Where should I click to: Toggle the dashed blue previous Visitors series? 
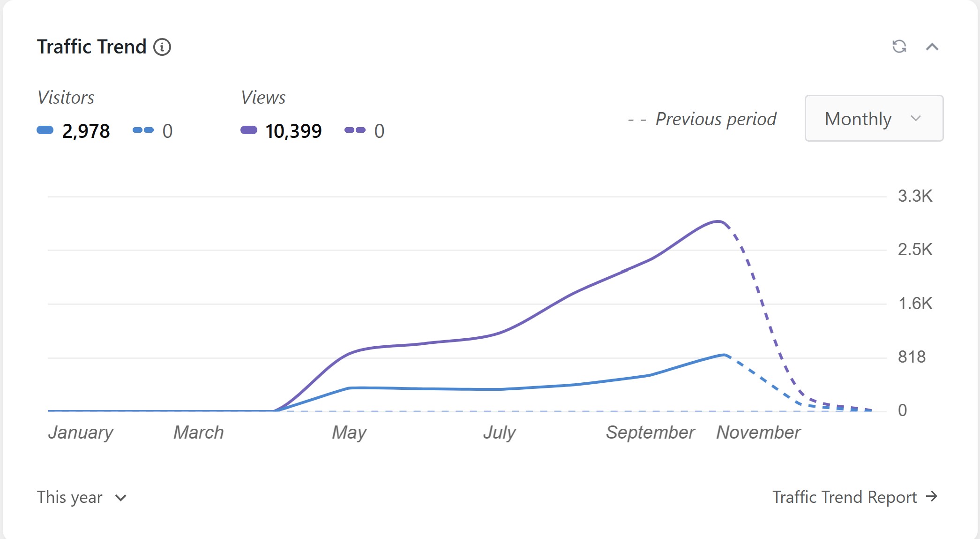coord(143,130)
